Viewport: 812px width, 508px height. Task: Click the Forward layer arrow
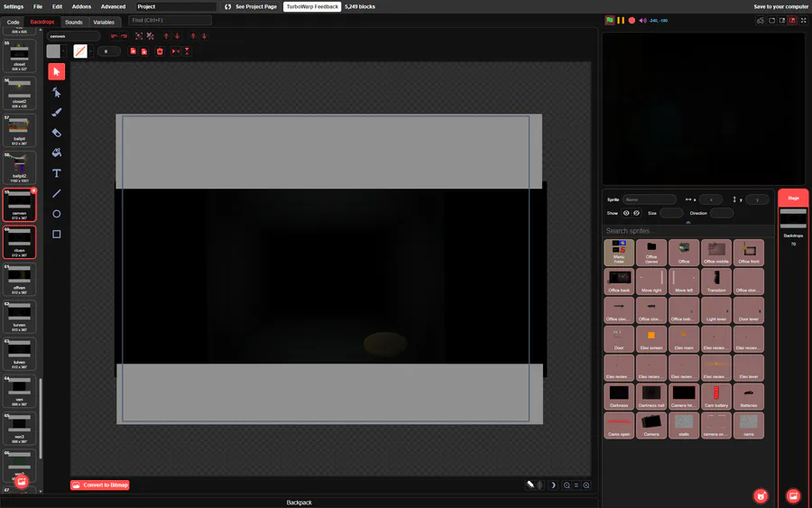click(166, 36)
